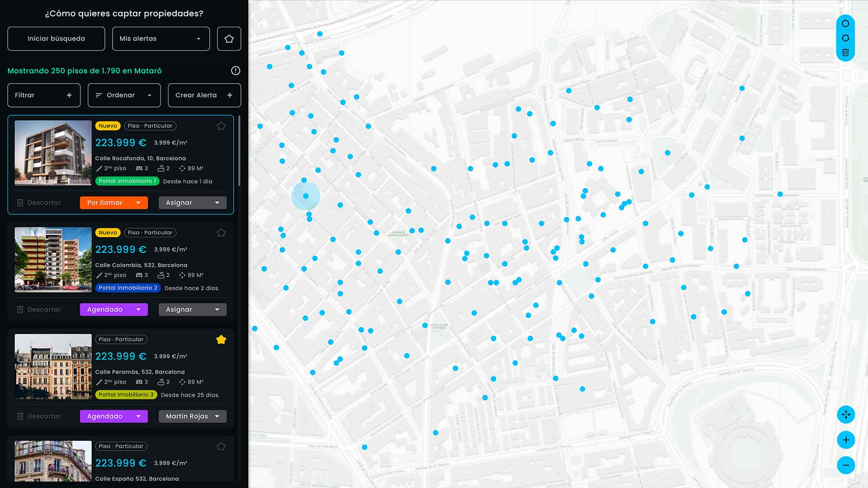The width and height of the screenshot is (868, 488).
Task: Expand the Ordenar sort dropdown
Action: tap(124, 95)
